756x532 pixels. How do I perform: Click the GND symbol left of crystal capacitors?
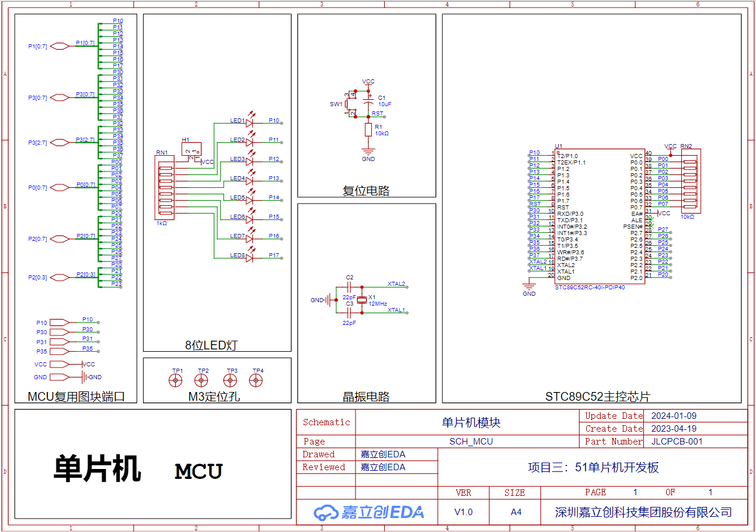pyautogui.click(x=328, y=300)
